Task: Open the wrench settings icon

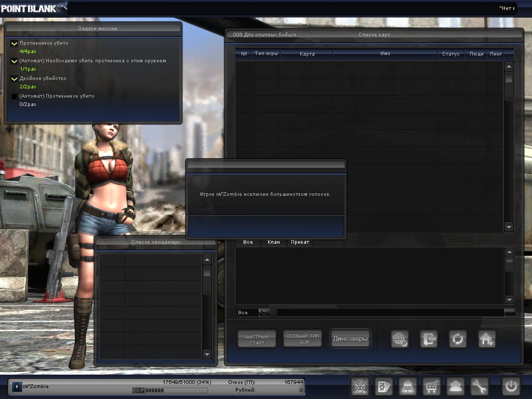Action: point(480,387)
